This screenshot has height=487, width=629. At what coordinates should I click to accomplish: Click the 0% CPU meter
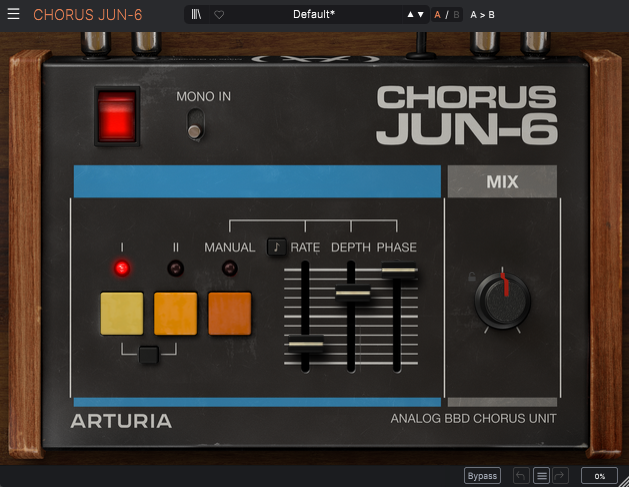(x=599, y=476)
